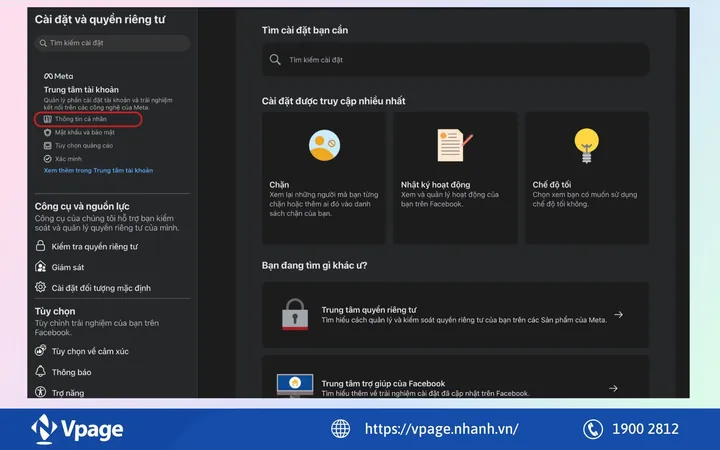
Task: Click the bell icon for Thông báo
Action: pyautogui.click(x=40, y=371)
